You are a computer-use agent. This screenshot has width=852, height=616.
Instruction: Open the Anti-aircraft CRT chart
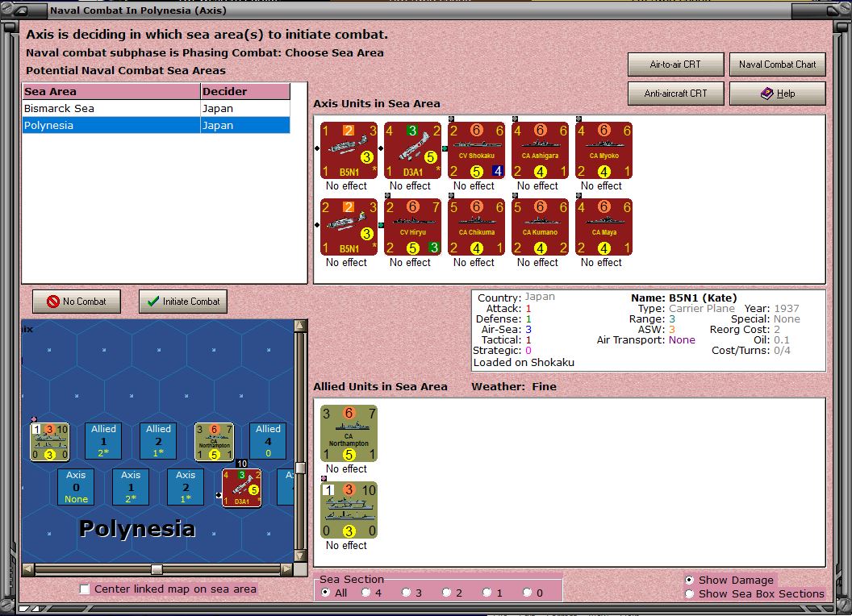675,94
